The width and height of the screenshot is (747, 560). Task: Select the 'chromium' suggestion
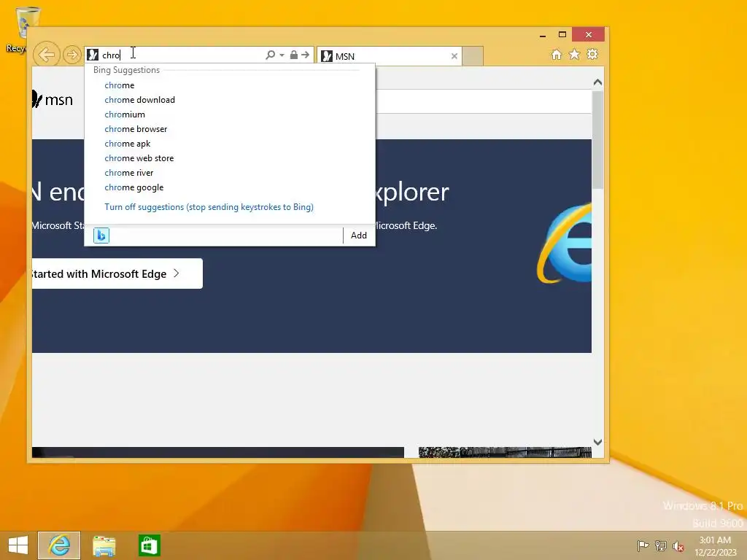(230, 114)
